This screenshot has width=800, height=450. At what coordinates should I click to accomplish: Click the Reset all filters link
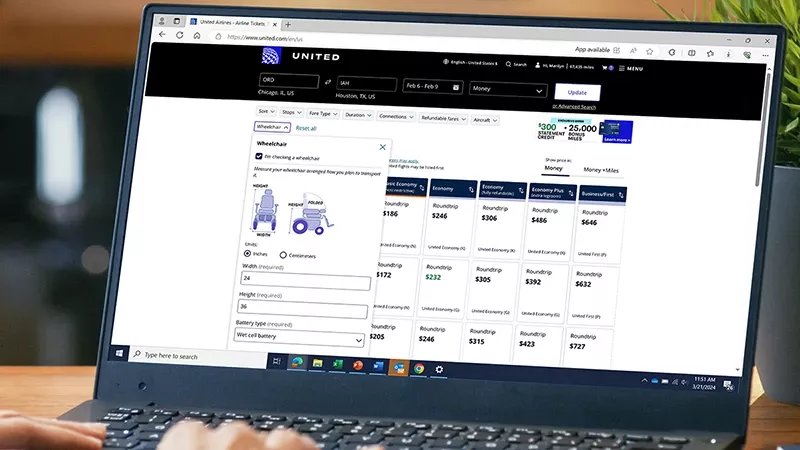click(306, 129)
